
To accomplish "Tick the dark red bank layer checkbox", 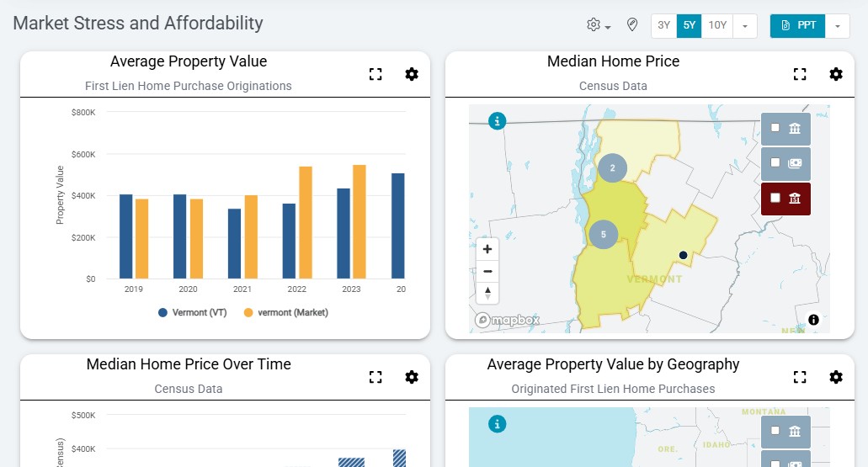I will pos(775,199).
